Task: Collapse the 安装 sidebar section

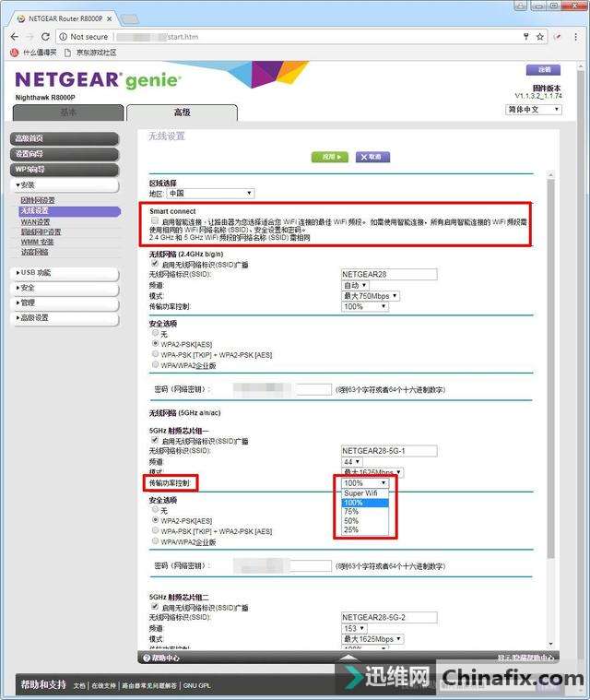Action: [65, 184]
